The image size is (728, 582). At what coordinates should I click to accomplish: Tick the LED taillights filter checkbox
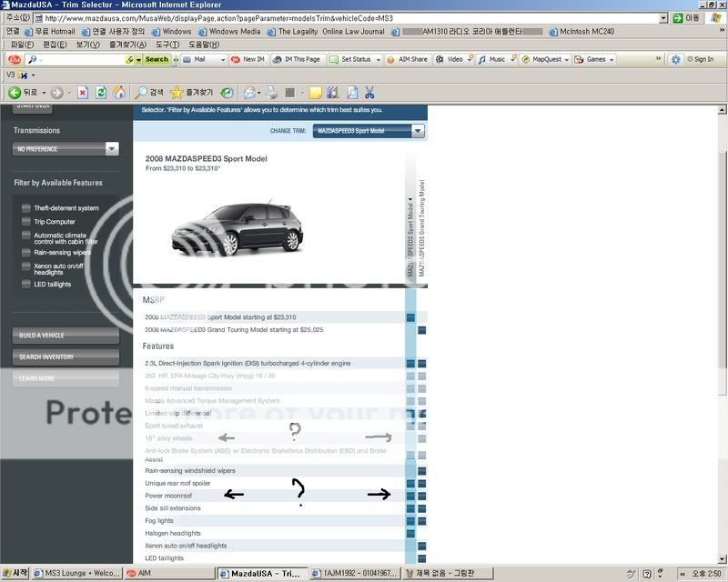(x=26, y=285)
